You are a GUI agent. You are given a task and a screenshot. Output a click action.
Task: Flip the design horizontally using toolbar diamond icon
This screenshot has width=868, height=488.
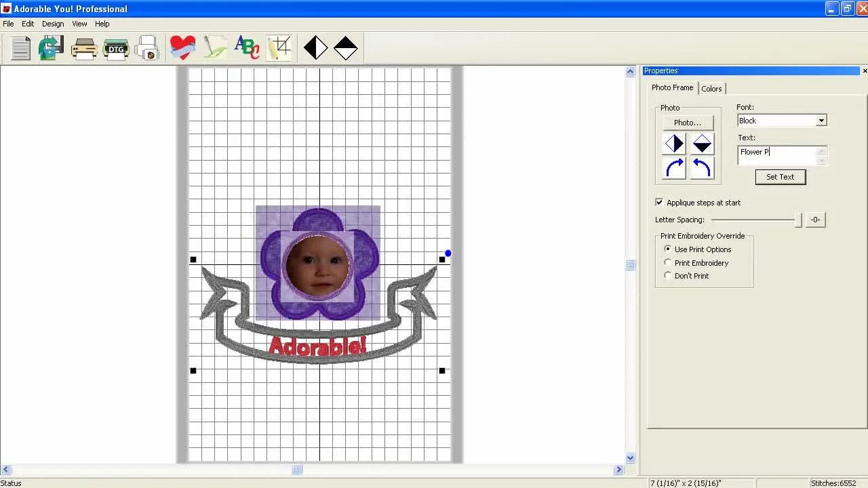(x=315, y=47)
